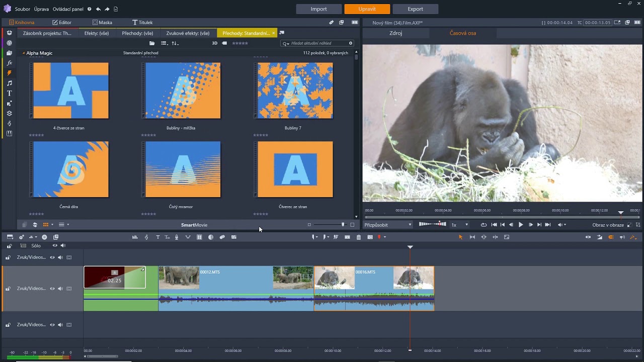This screenshot has height=362, width=644.
Task: Click the Export button
Action: (x=415, y=9)
